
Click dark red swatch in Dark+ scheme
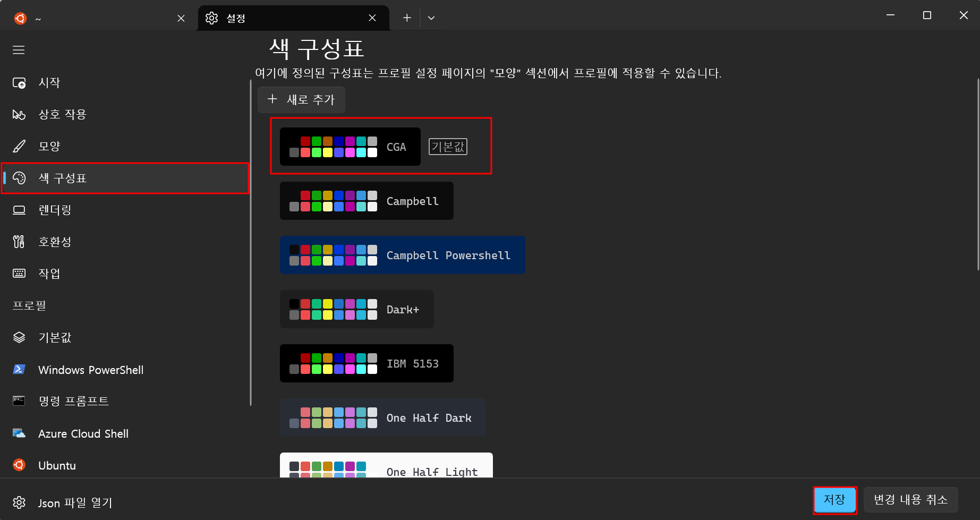[x=305, y=303]
